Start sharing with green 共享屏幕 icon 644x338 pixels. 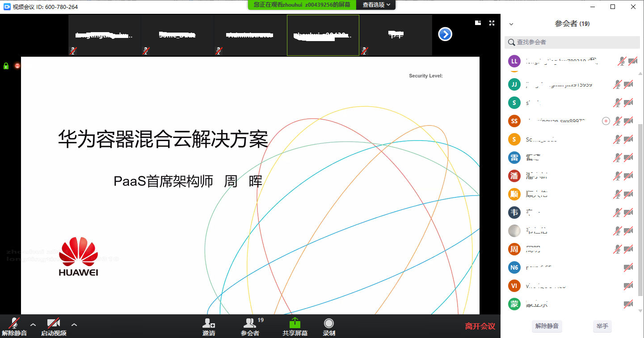coord(295,323)
